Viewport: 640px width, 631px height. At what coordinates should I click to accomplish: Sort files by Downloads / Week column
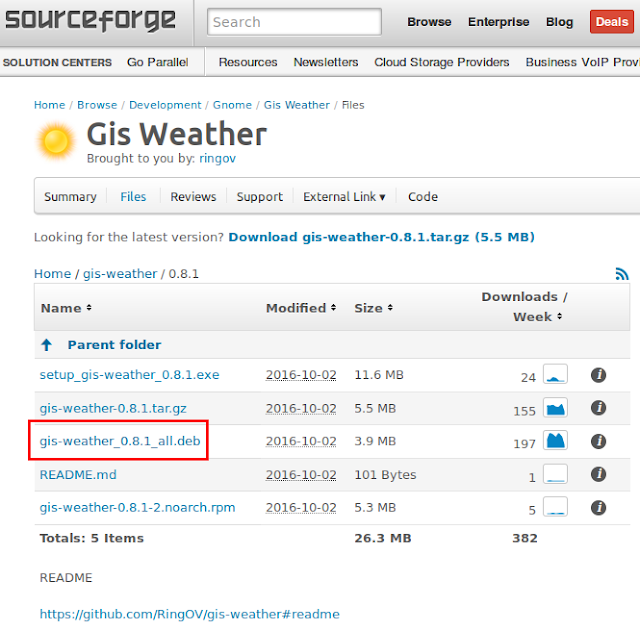tap(524, 307)
